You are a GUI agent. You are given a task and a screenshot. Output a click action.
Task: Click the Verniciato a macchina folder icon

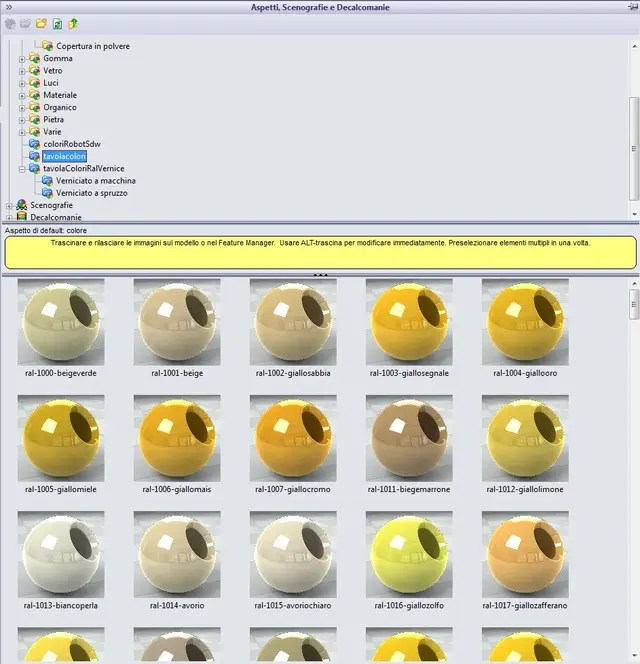pos(47,180)
